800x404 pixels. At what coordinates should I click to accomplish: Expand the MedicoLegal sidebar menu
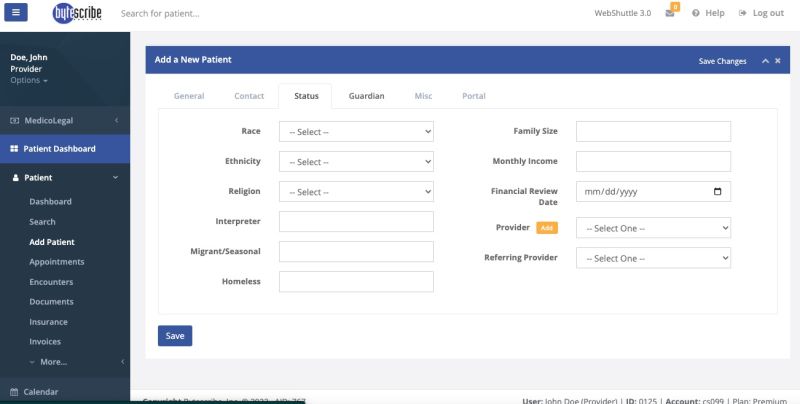tap(64, 120)
